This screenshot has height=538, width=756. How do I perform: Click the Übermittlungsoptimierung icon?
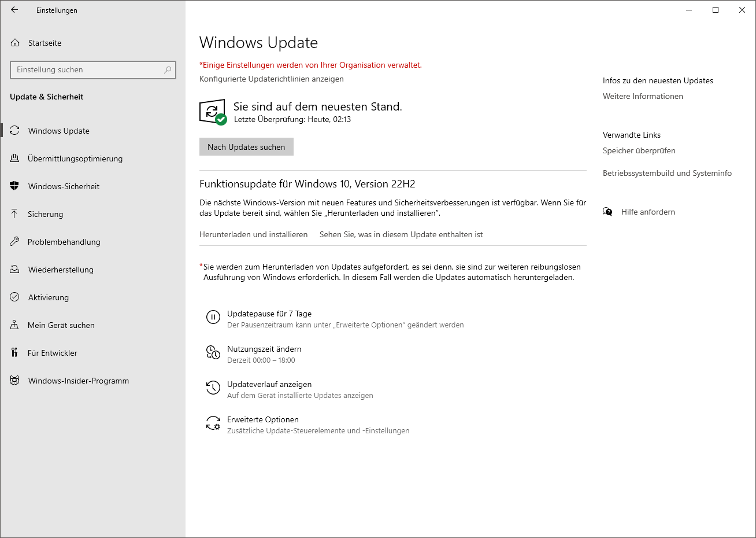(x=14, y=159)
